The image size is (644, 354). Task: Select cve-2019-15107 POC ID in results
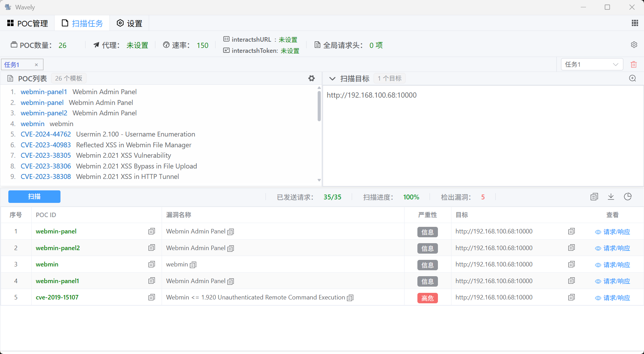click(57, 297)
